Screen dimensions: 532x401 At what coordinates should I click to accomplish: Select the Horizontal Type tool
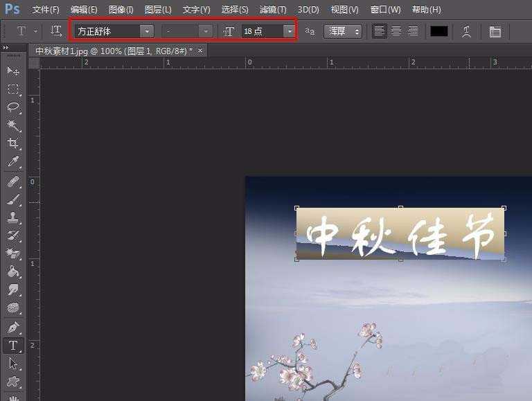tap(13, 345)
